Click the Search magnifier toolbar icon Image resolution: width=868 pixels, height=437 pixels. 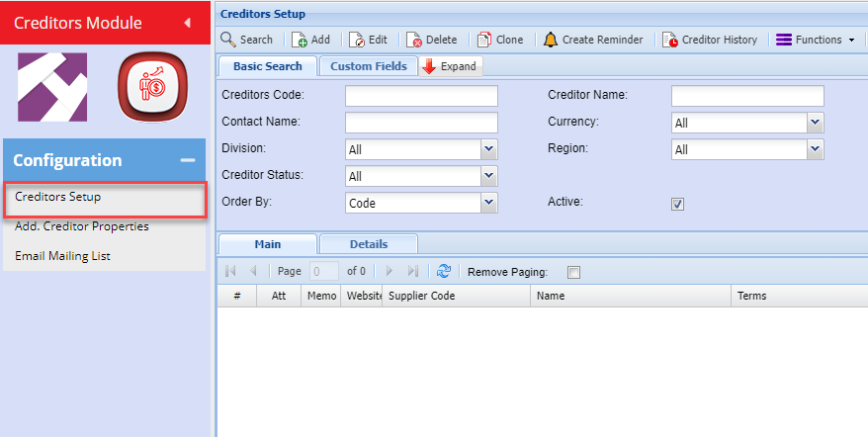(x=228, y=40)
